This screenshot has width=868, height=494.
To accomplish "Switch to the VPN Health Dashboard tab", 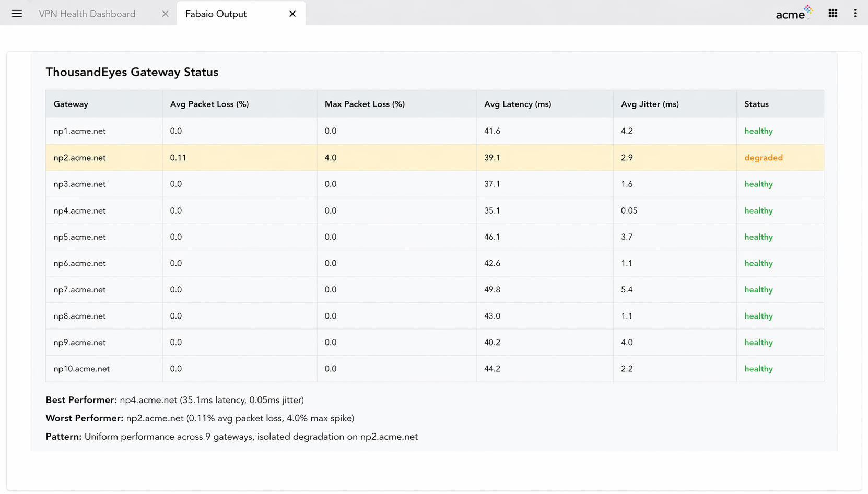I will pyautogui.click(x=87, y=14).
